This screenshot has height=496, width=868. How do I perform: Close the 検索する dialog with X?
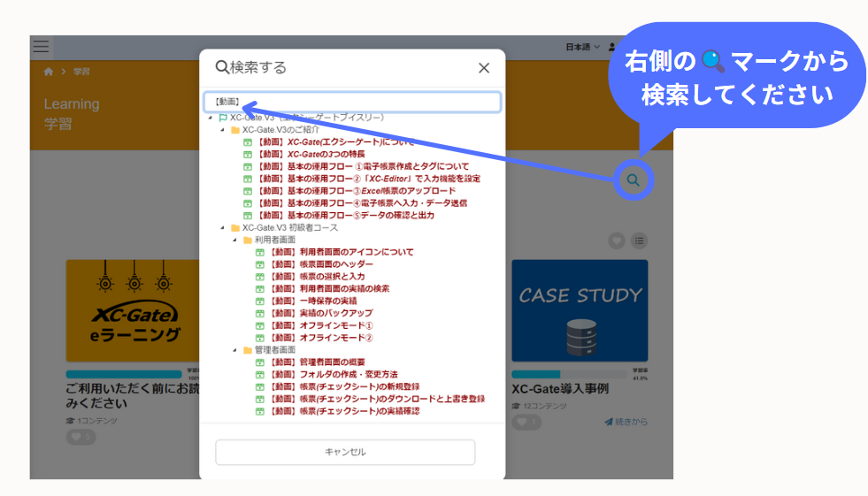click(484, 68)
